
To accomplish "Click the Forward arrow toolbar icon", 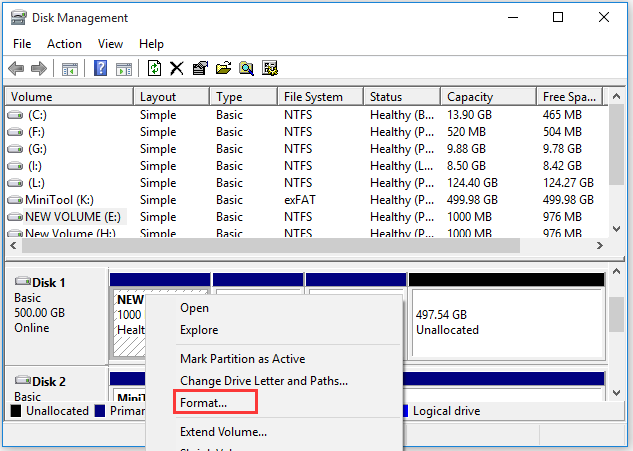I will pyautogui.click(x=39, y=68).
